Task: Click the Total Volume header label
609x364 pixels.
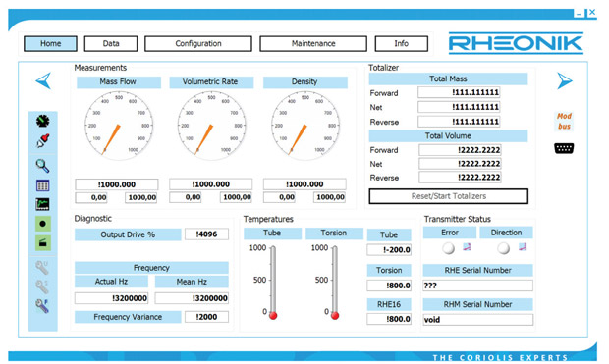Action: click(x=448, y=135)
